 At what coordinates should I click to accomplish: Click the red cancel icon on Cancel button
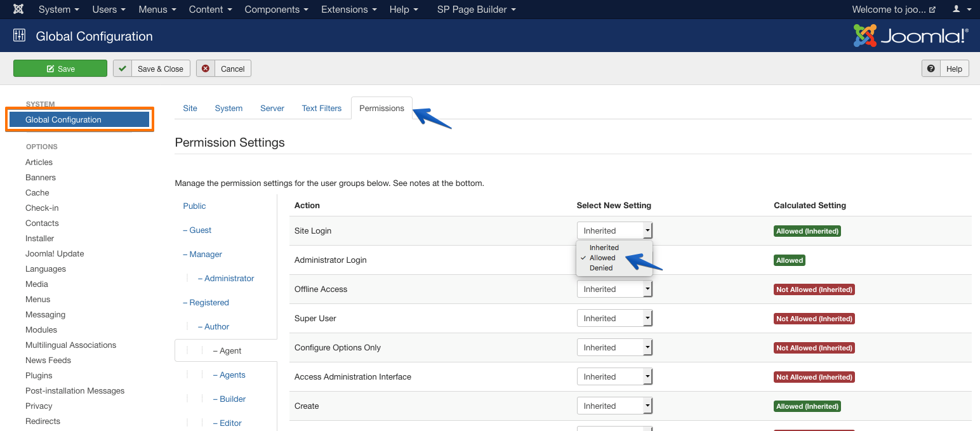pos(205,68)
